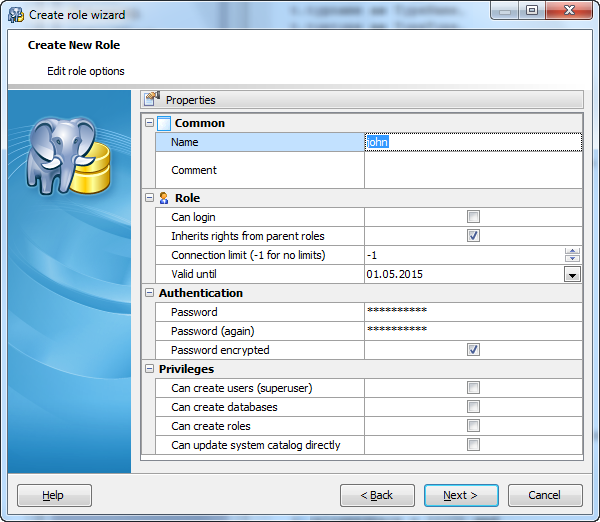Image resolution: width=600 pixels, height=522 pixels.
Task: Cancel the role wizard
Action: 545,495
